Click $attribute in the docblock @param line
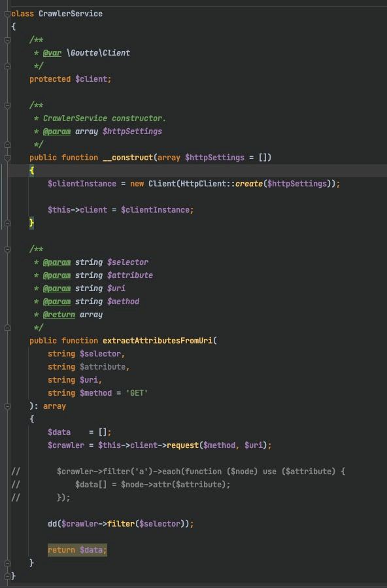The height and width of the screenshot is (588, 387). point(130,275)
